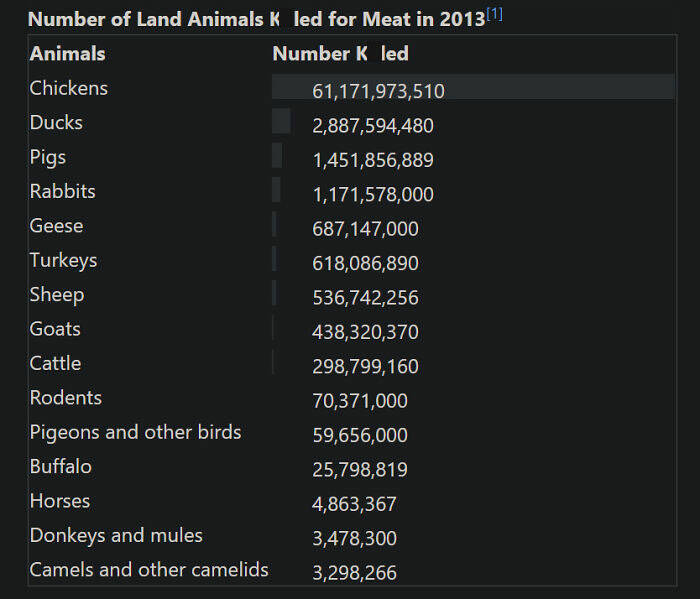This screenshot has width=700, height=599.
Task: Open the [1] footnote reference link
Action: (x=494, y=15)
